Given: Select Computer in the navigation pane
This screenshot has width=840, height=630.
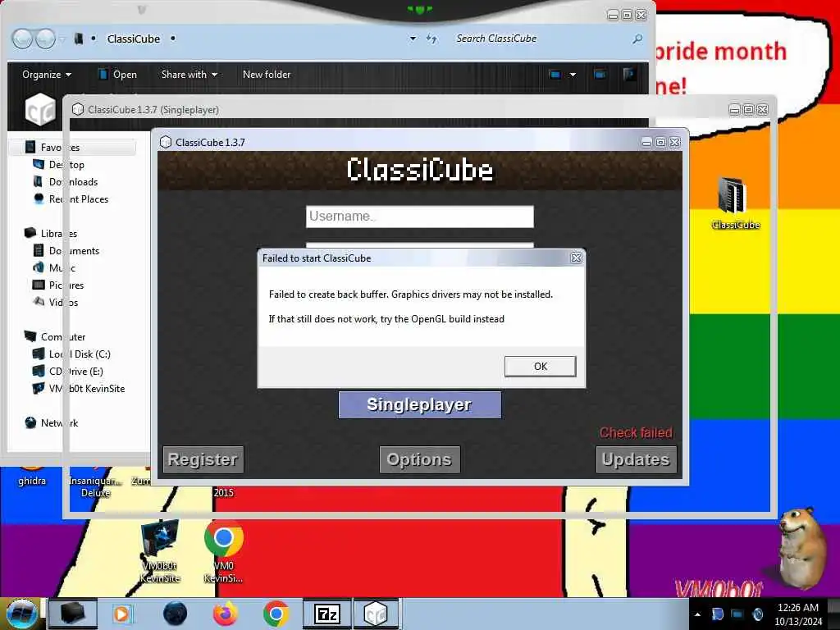Looking at the screenshot, I should 62,337.
